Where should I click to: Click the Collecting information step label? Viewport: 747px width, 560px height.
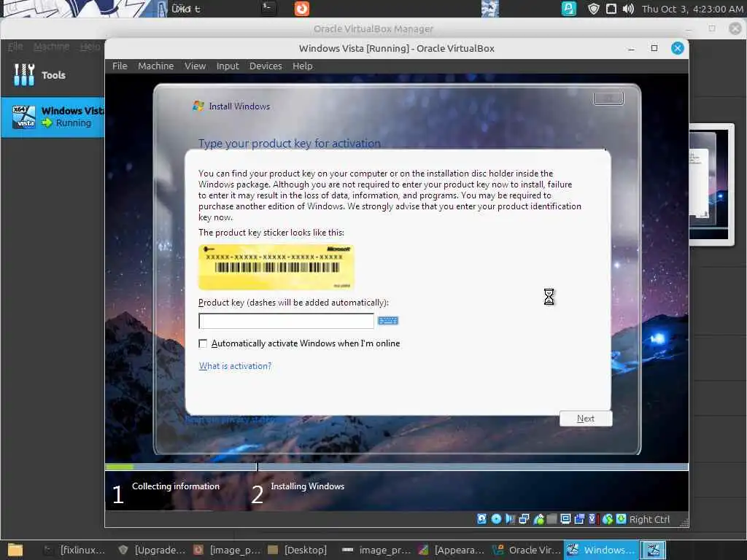click(x=176, y=486)
